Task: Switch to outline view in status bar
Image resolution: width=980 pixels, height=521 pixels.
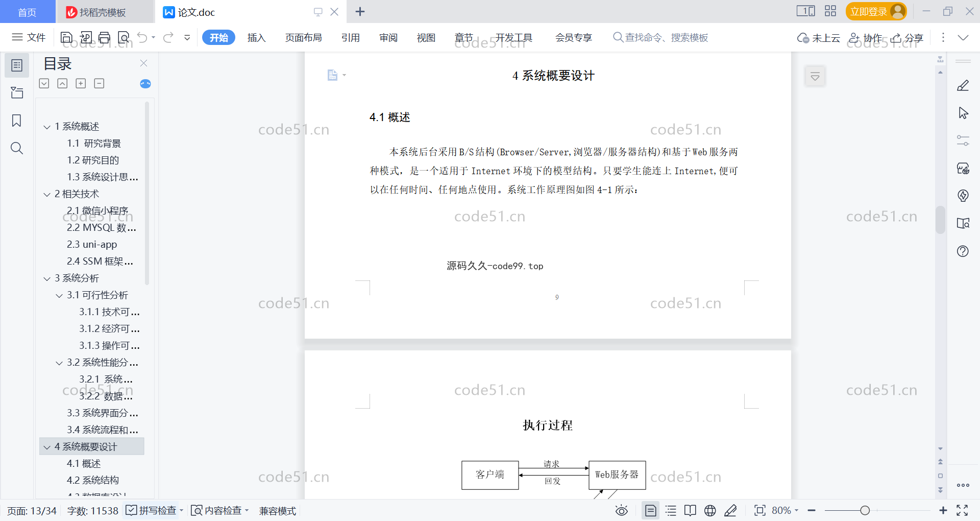Action: [x=671, y=510]
